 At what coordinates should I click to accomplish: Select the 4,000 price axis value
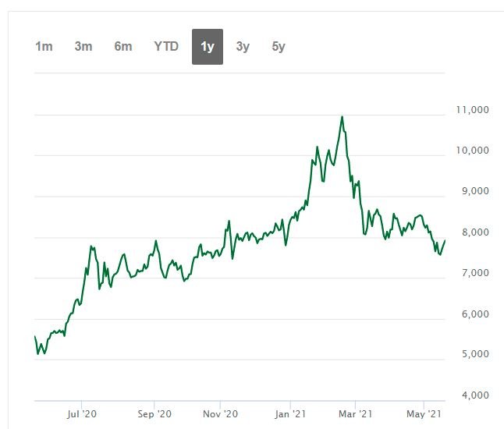pyautogui.click(x=472, y=395)
